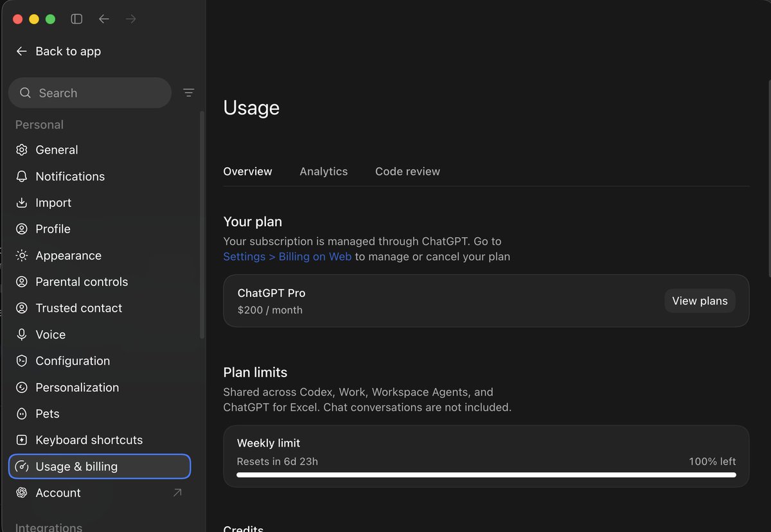Click the Weekly limit label
This screenshot has height=532, width=771.
[x=269, y=443]
